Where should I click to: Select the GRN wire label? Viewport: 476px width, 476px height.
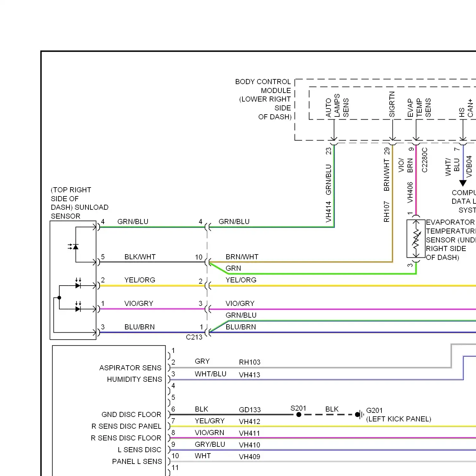point(233,268)
